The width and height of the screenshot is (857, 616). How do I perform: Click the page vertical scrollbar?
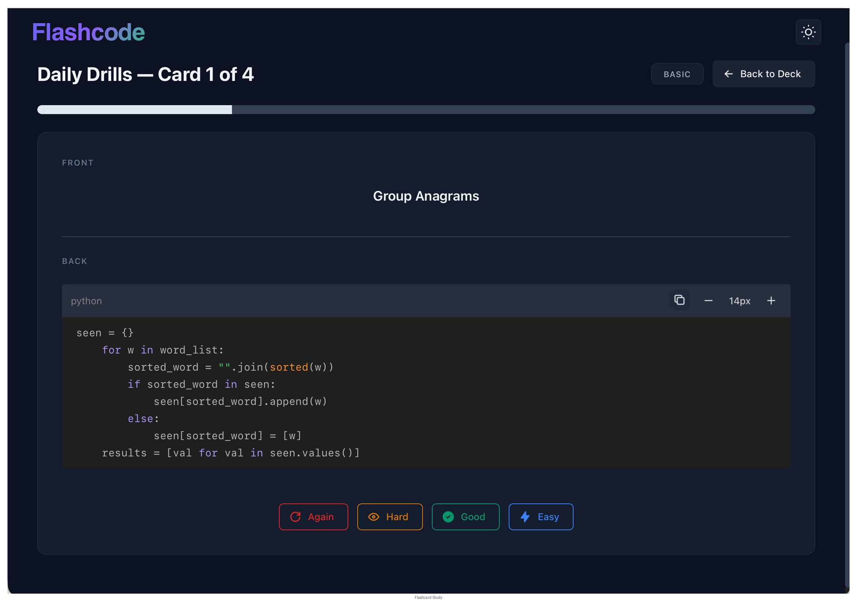pyautogui.click(x=847, y=315)
